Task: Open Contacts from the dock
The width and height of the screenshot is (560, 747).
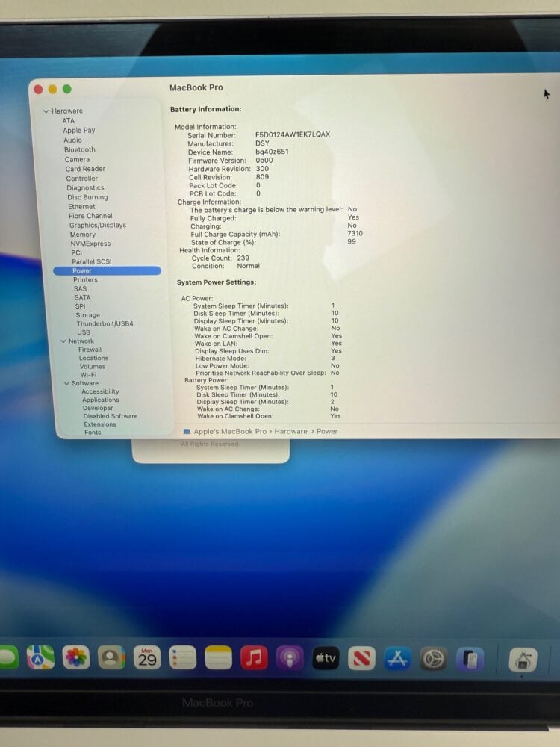Action: [x=111, y=657]
